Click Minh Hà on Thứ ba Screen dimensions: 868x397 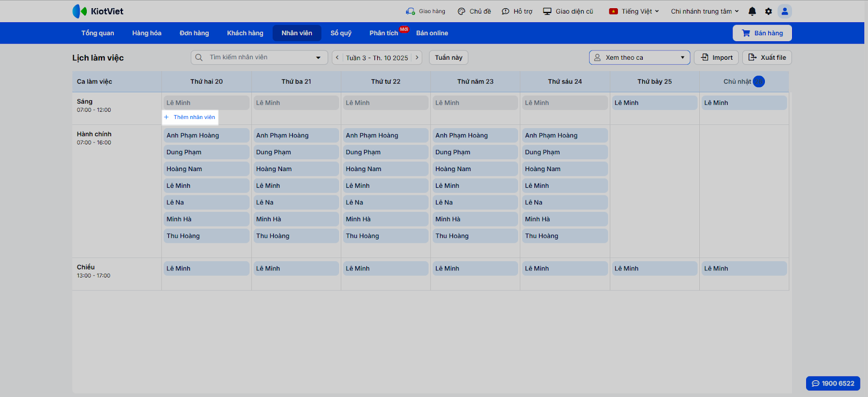pos(296,219)
